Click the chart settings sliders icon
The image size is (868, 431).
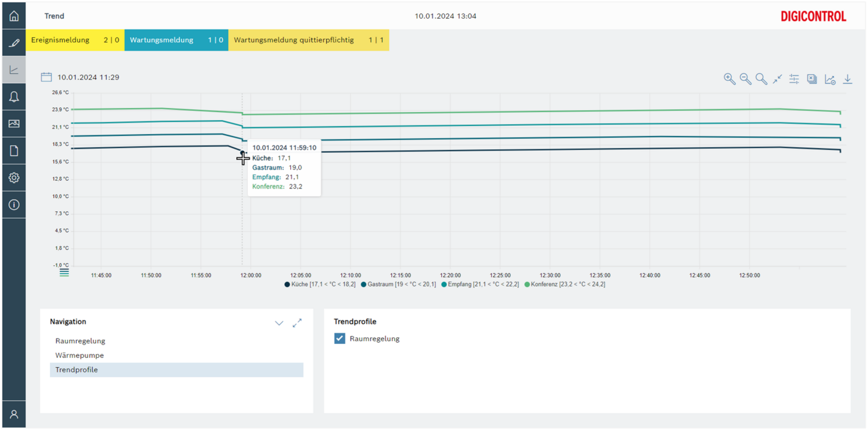coord(794,79)
